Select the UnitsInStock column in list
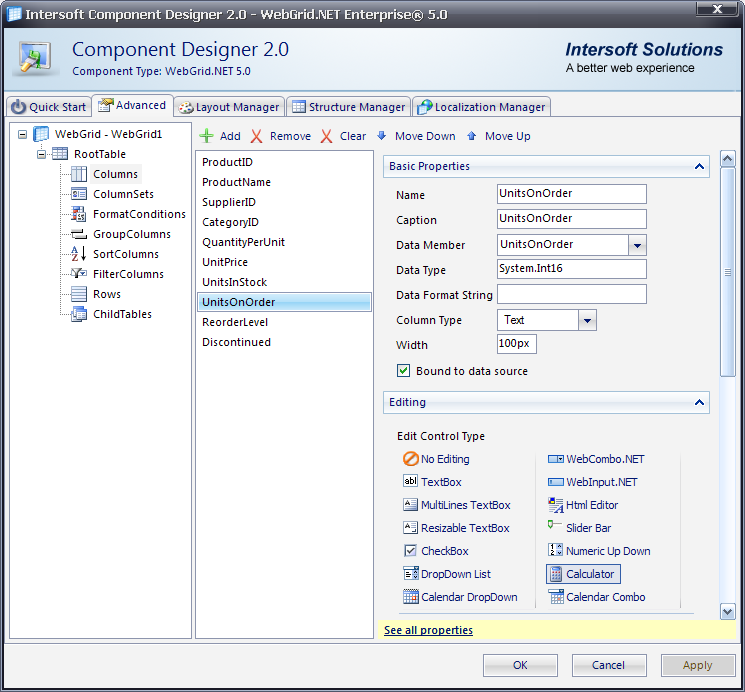The height and width of the screenshot is (692, 745). [x=284, y=282]
